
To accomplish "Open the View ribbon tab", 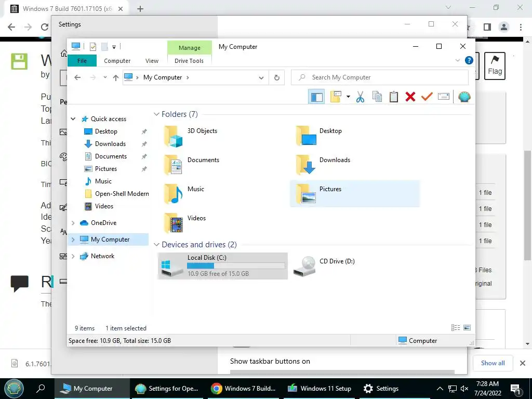I will [152, 61].
